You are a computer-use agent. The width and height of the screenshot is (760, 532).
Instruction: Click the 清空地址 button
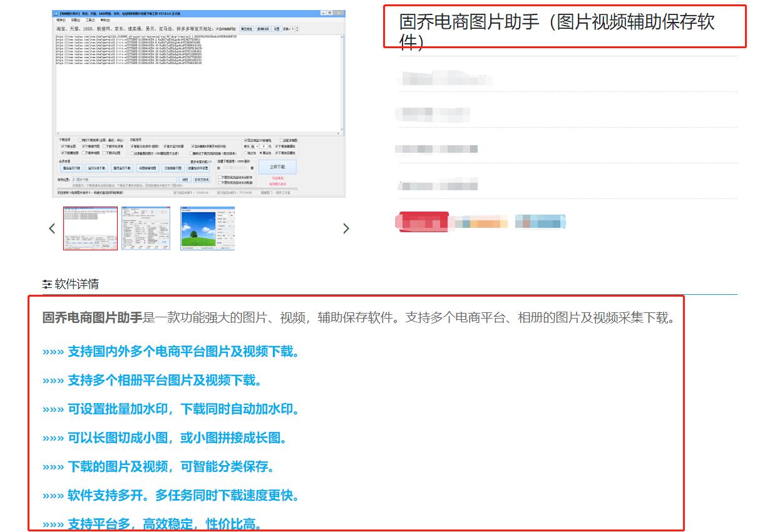click(x=245, y=28)
